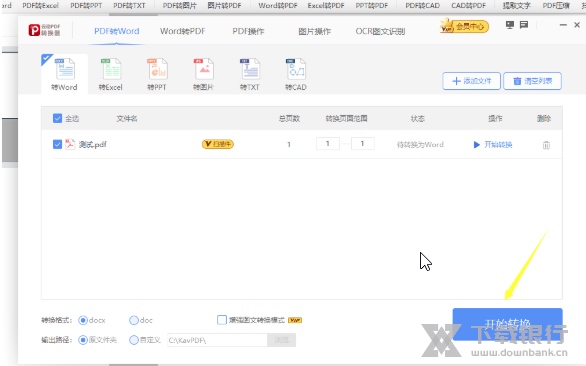586x366 pixels.
Task: Click PDF转PPT in background window toolbar
Action: coord(86,6)
